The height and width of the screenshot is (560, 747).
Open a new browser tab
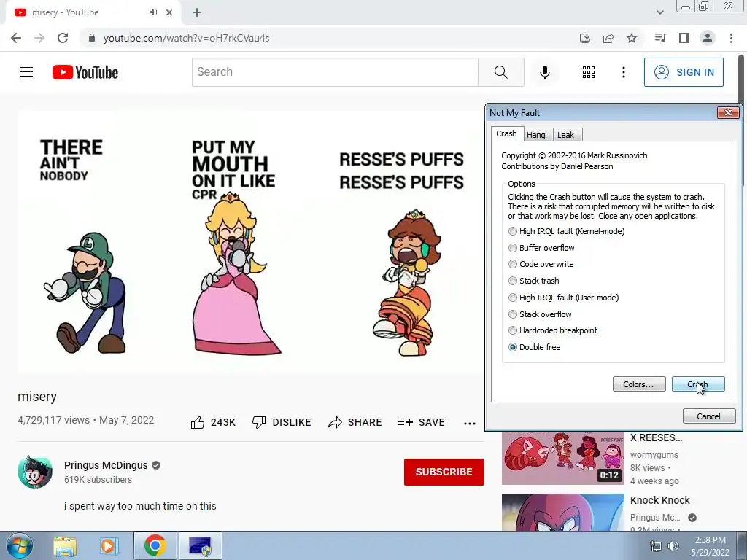pyautogui.click(x=197, y=13)
